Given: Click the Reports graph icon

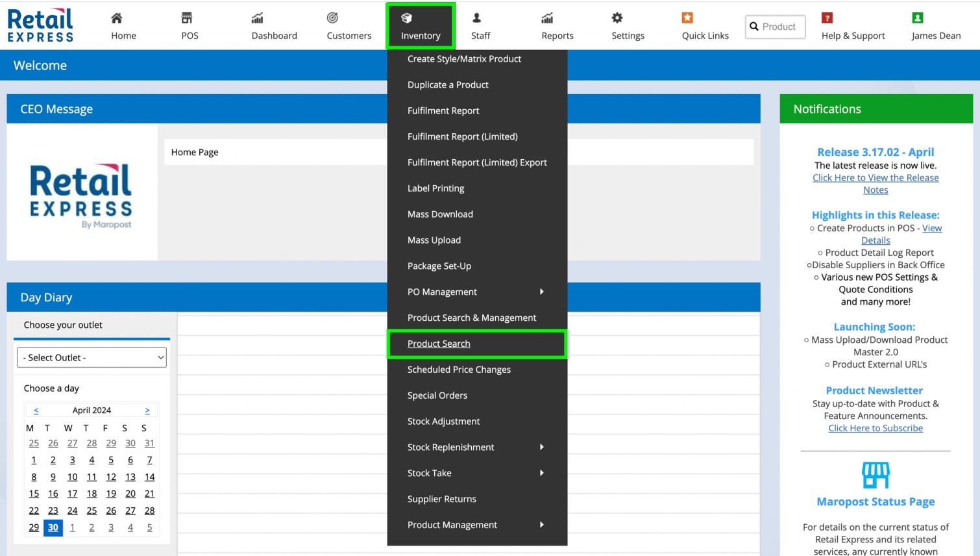Looking at the screenshot, I should coord(547,18).
